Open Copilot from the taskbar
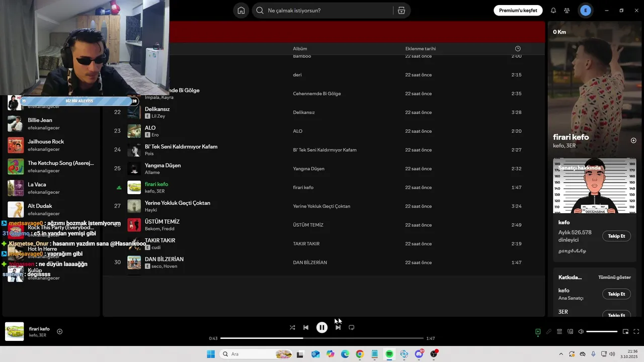This screenshot has width=644, height=362. point(330,354)
